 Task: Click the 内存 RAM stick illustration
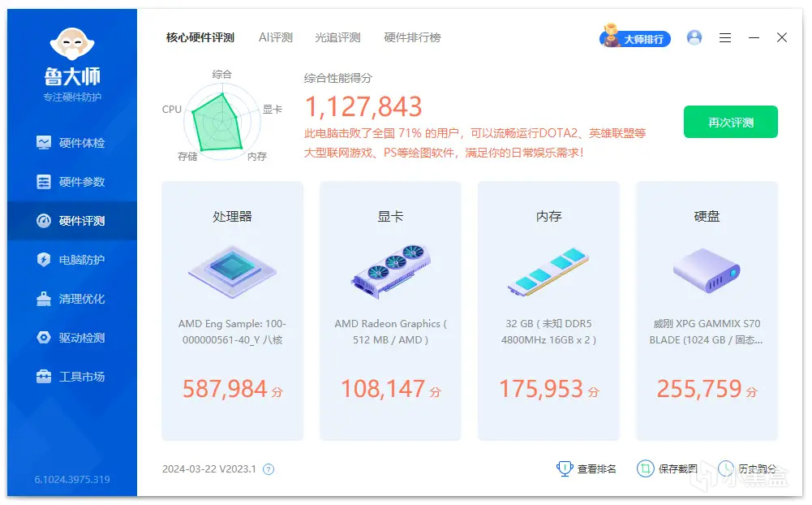[x=548, y=271]
